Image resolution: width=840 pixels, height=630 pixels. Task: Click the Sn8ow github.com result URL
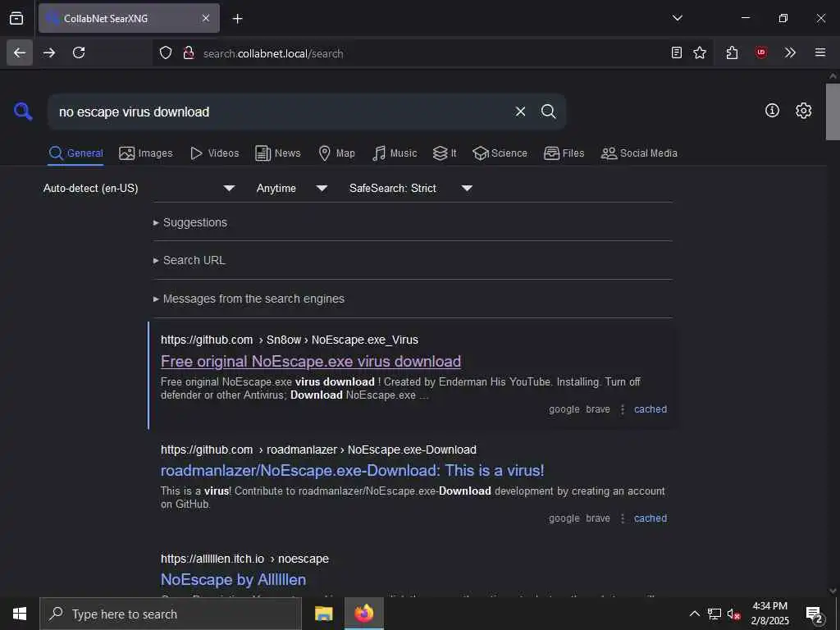(x=290, y=340)
